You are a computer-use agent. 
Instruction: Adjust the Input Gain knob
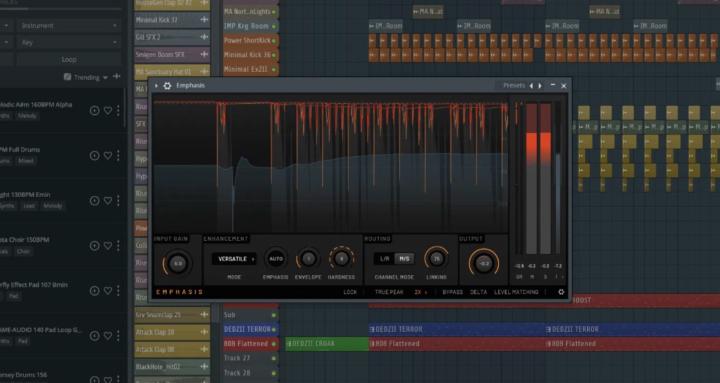point(178,264)
